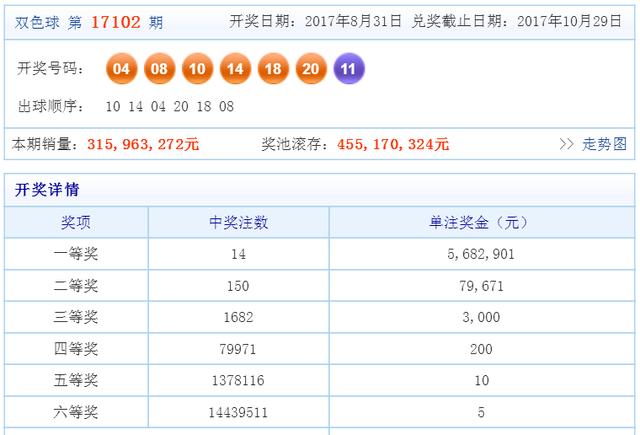
Task: Click the sales amount 315,963,272元
Action: [143, 144]
